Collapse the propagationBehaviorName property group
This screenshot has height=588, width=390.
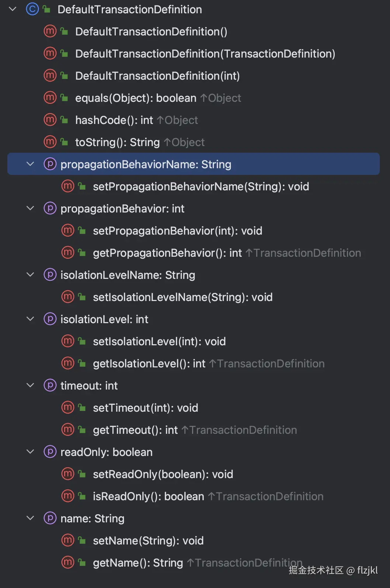tap(30, 164)
